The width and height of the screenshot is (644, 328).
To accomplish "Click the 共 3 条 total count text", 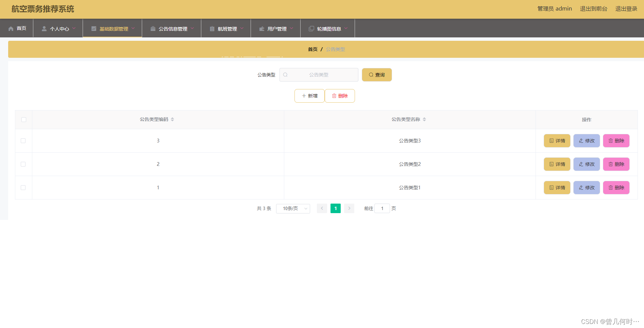I will pos(264,208).
